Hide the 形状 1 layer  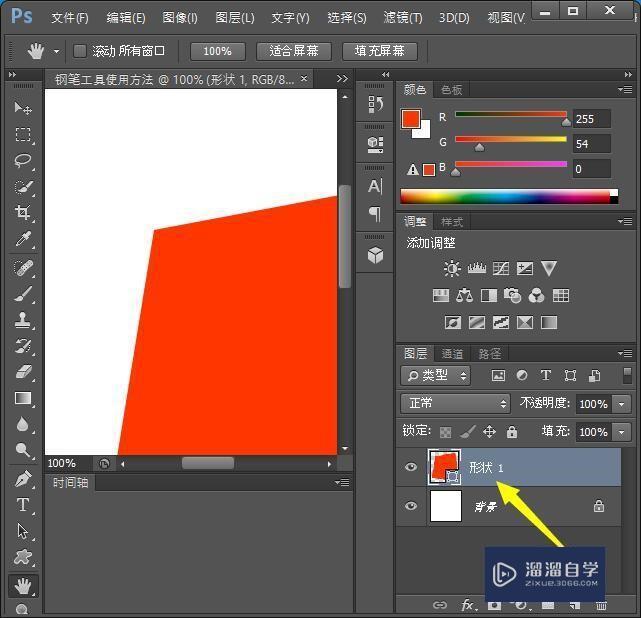411,466
